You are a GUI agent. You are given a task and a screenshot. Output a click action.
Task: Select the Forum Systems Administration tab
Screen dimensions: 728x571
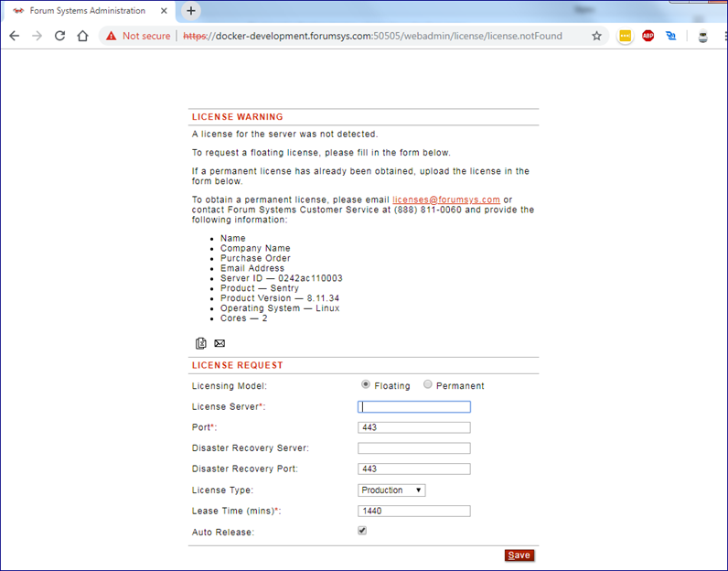[88, 11]
